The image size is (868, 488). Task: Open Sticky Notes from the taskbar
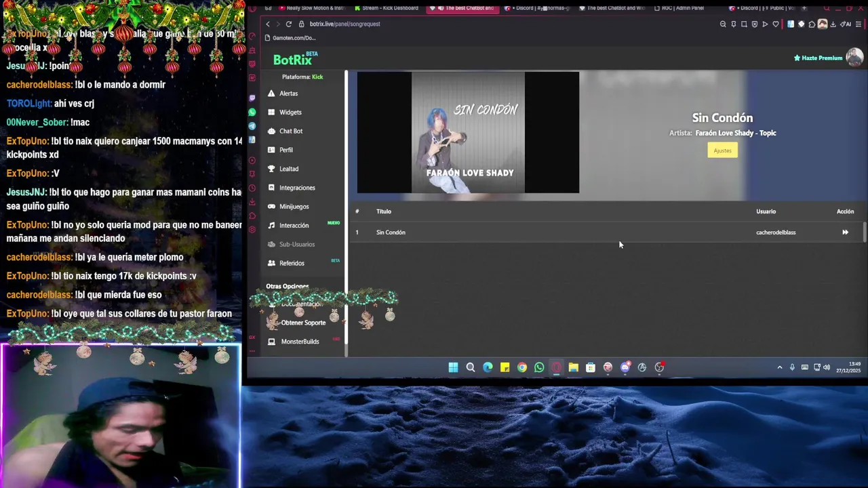505,367
